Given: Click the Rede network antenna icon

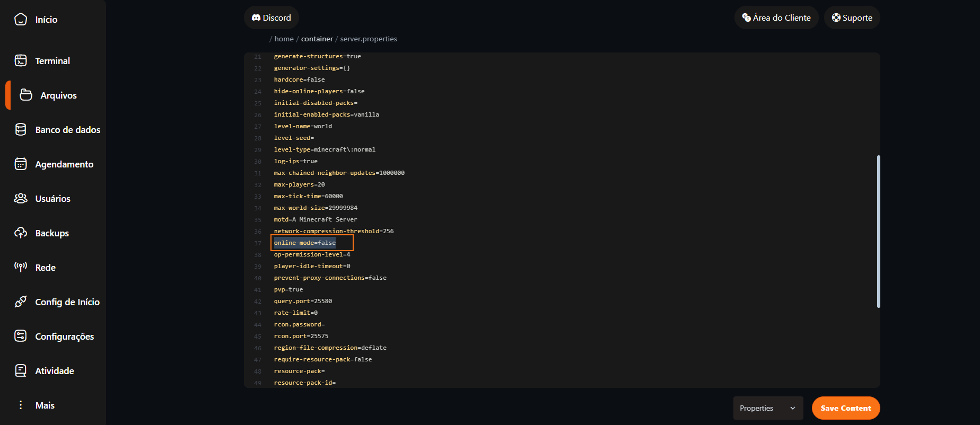Looking at the screenshot, I should point(21,267).
